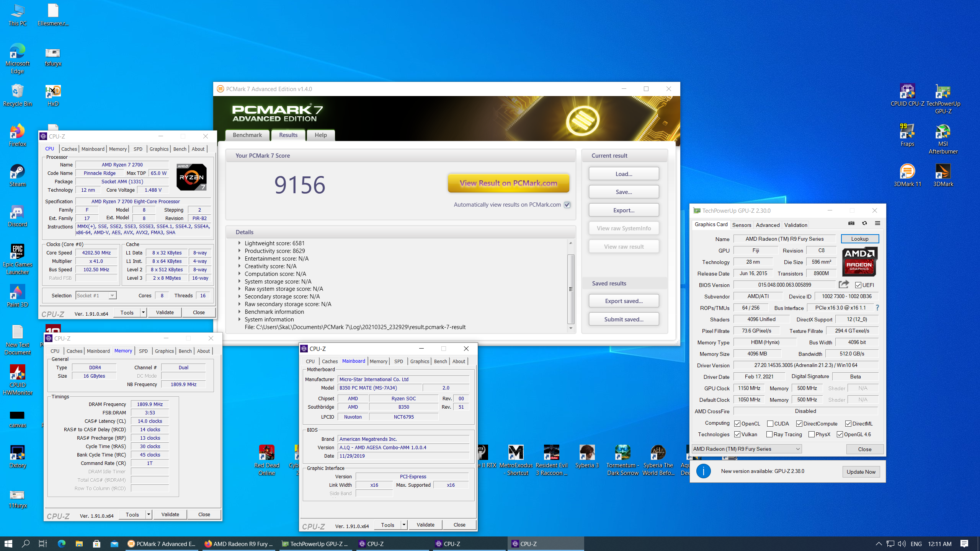The height and width of the screenshot is (551, 980).
Task: Open Epic Games Launcher shortcut
Action: click(x=18, y=259)
